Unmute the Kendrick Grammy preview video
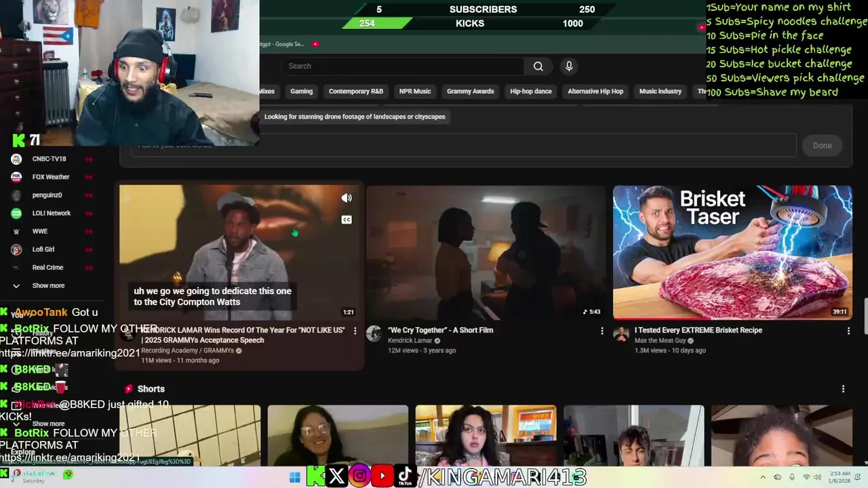This screenshot has height=488, width=868. pyautogui.click(x=347, y=199)
